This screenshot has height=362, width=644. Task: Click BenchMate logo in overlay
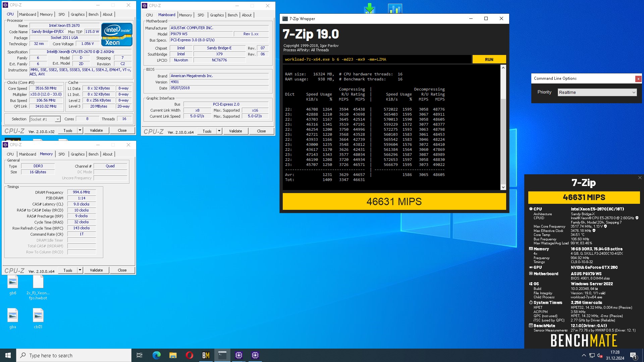pyautogui.click(x=584, y=340)
